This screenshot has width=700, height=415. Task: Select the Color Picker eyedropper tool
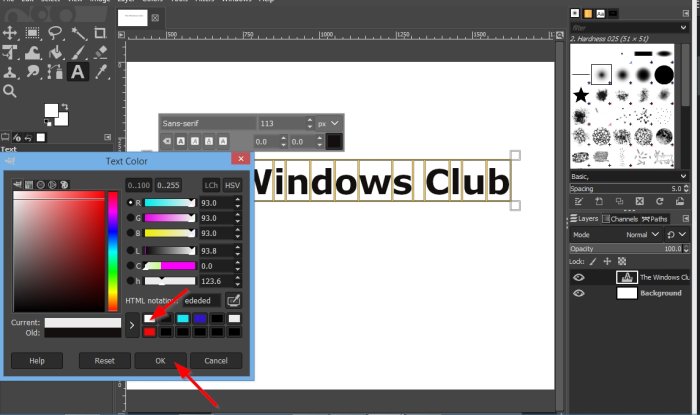100,72
